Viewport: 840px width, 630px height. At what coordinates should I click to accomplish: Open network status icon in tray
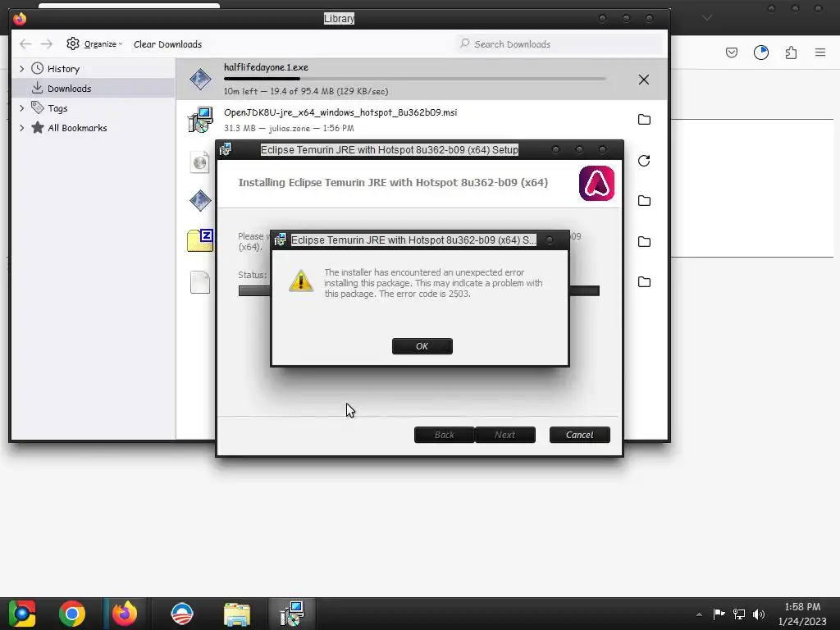click(739, 614)
